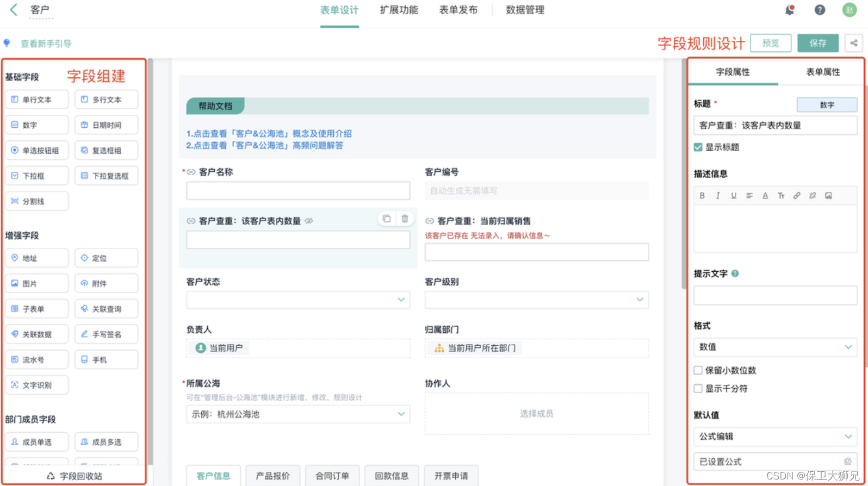The height and width of the screenshot is (486, 868).
Task: Open the 所属公海 dropdown
Action: (298, 414)
